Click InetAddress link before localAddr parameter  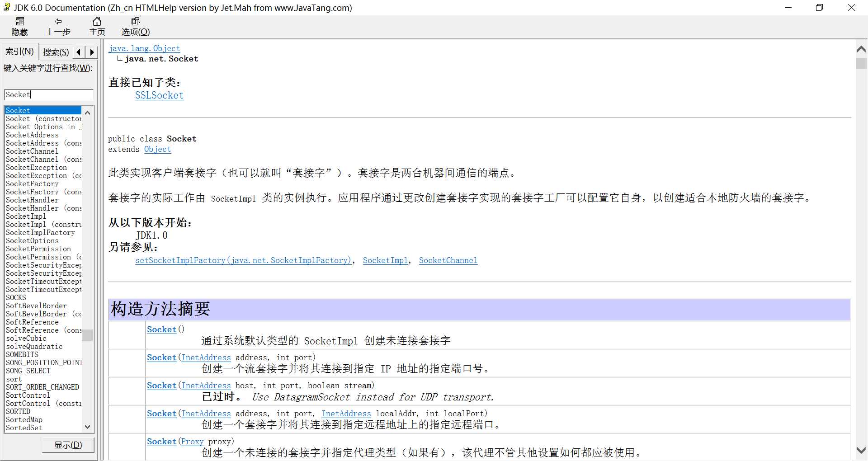click(x=346, y=414)
